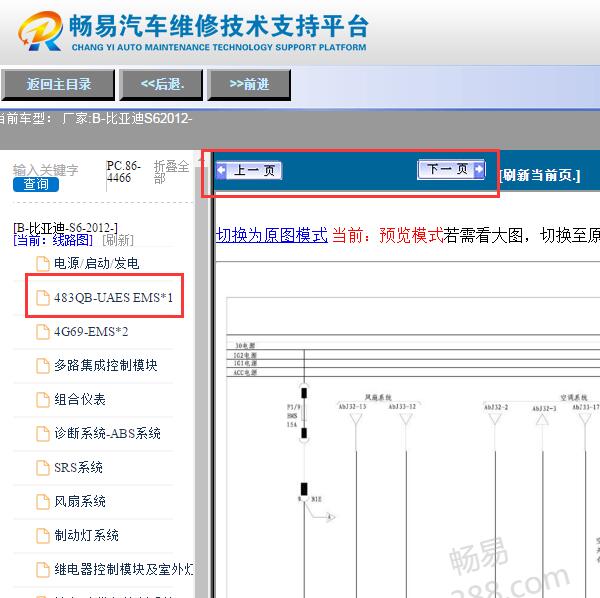Collapse all tree items with 折叠全部

click(x=171, y=172)
